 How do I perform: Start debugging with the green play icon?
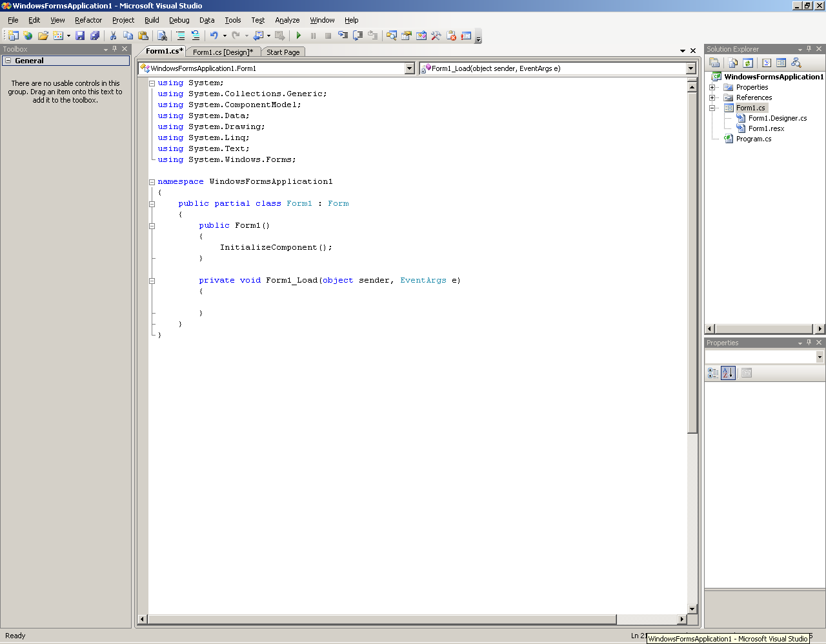(x=298, y=35)
